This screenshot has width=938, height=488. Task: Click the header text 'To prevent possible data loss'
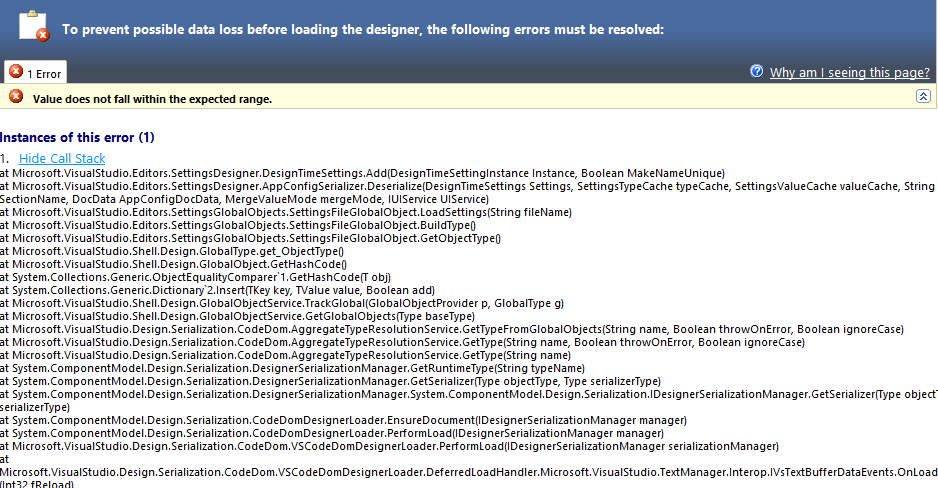(x=363, y=29)
